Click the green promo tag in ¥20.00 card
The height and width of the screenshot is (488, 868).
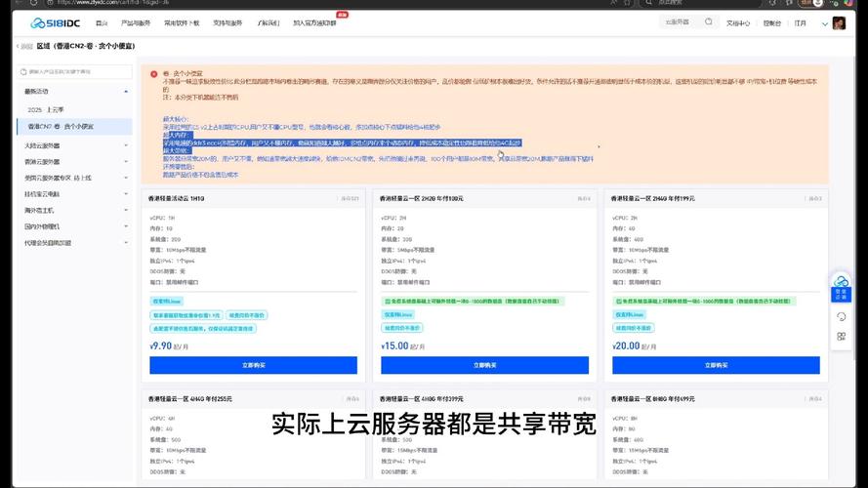[x=704, y=302]
